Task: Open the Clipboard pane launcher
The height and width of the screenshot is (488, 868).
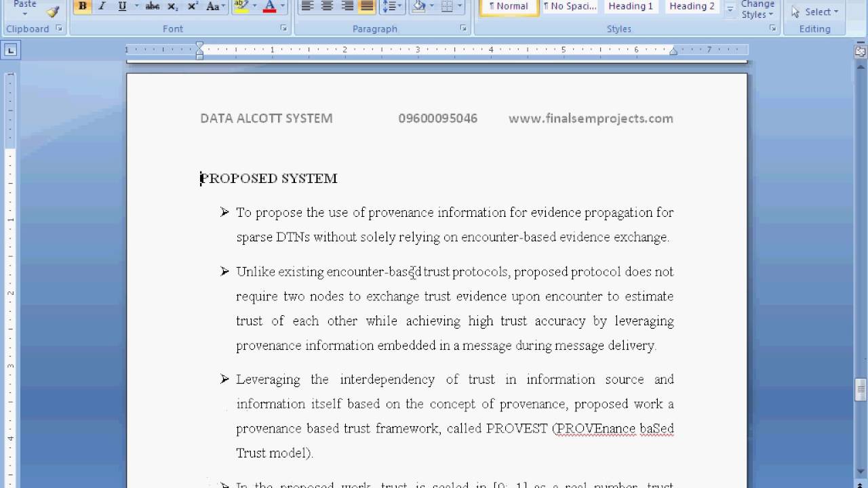Action: [59, 28]
